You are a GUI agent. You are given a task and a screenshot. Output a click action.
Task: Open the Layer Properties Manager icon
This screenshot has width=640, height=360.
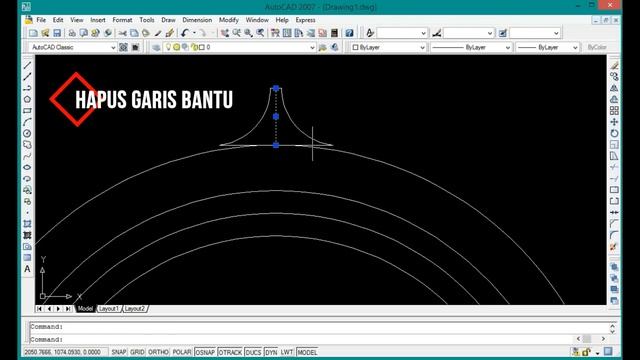[156, 47]
